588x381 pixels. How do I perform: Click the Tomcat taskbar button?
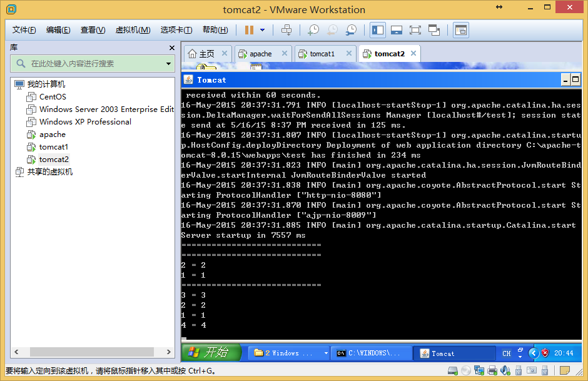[454, 353]
